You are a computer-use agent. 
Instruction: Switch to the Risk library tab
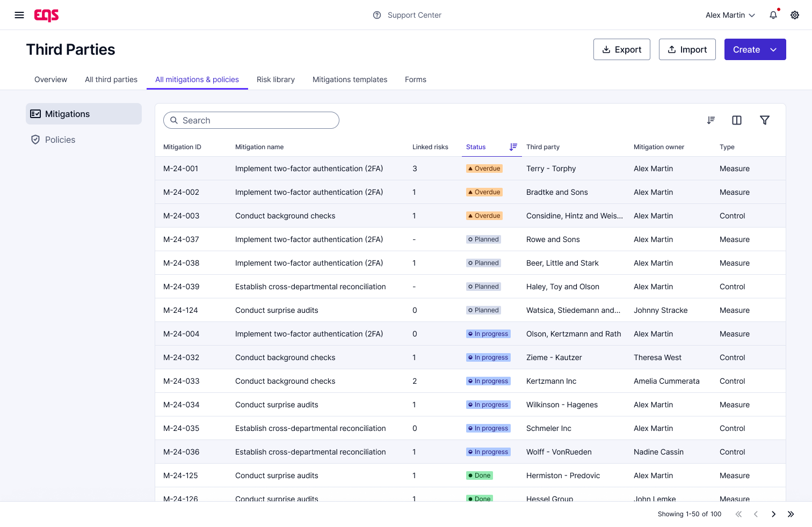275,79
